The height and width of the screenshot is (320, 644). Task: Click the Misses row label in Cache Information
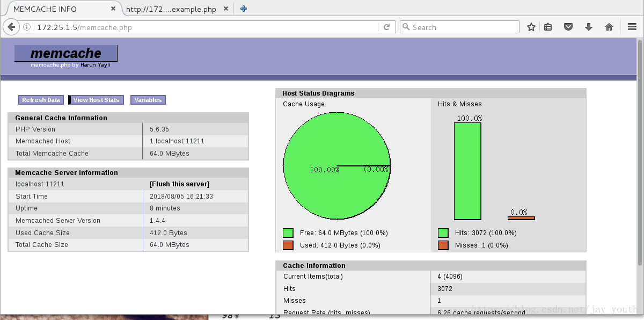[295, 301]
